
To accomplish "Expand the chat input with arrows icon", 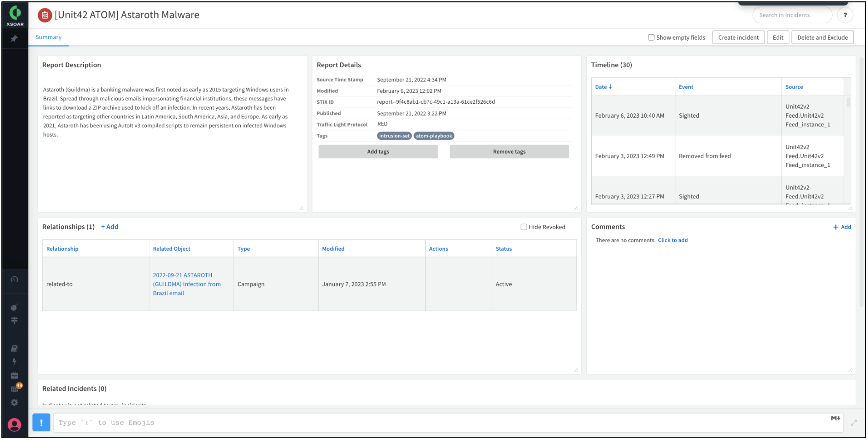I will (x=853, y=423).
